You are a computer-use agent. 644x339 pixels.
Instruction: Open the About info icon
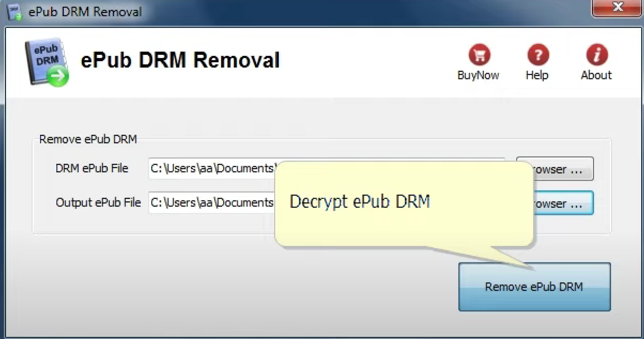coord(597,55)
